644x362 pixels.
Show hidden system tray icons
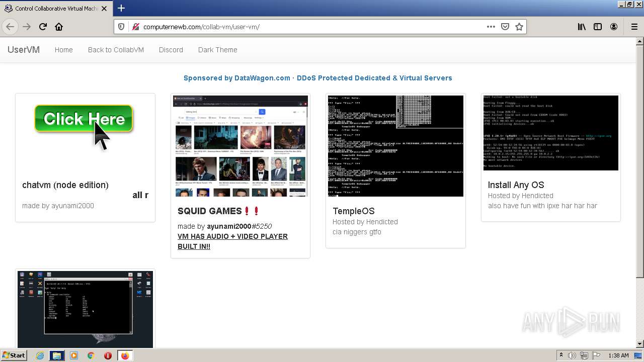pos(561,355)
